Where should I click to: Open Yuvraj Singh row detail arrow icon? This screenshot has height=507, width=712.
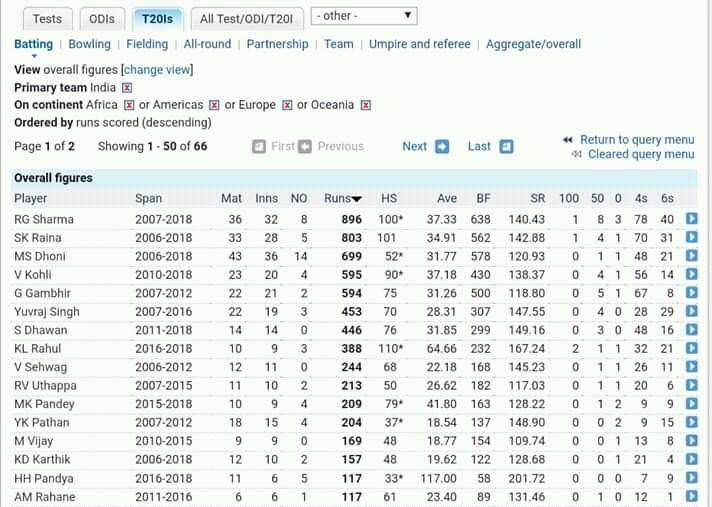[x=691, y=311]
